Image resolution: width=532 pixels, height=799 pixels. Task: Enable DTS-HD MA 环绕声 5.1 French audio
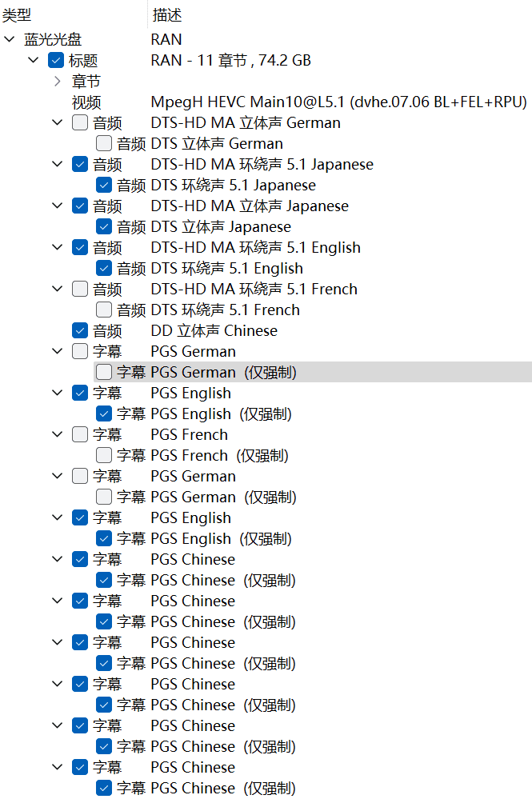click(80, 289)
